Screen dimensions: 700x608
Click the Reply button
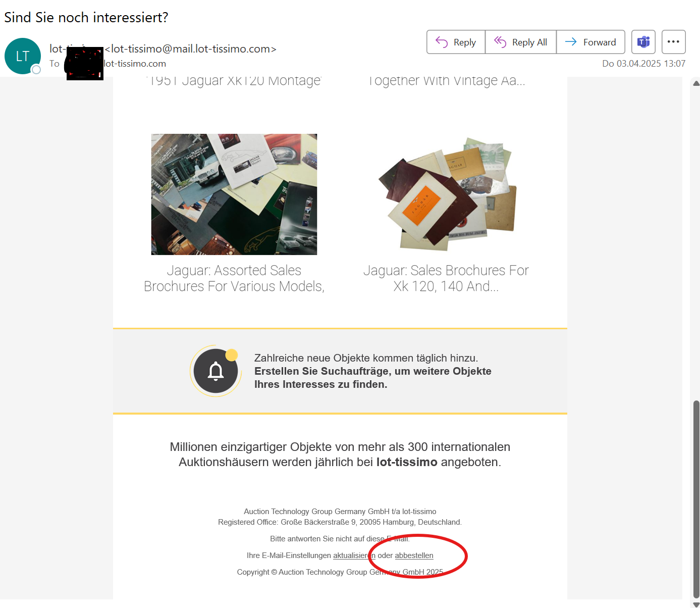(x=456, y=42)
